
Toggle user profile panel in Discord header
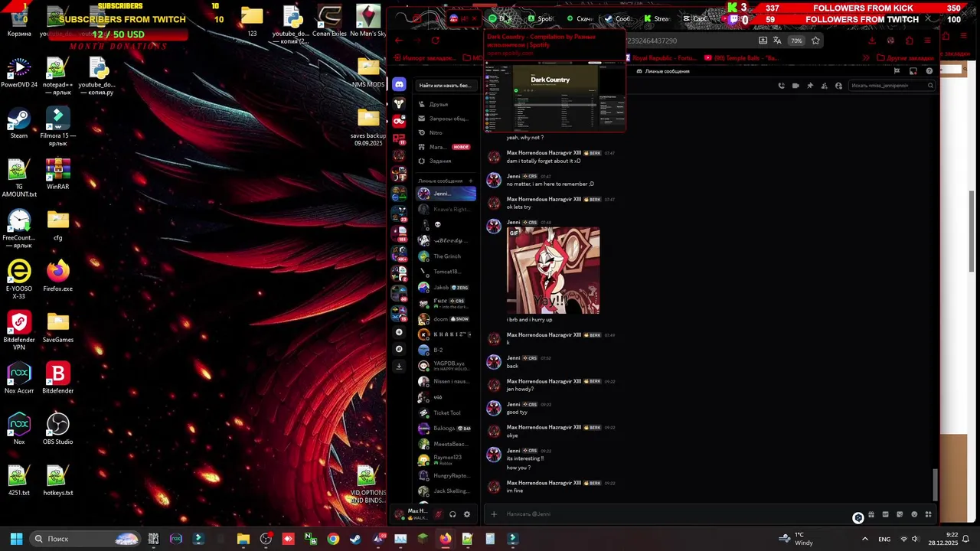(838, 86)
